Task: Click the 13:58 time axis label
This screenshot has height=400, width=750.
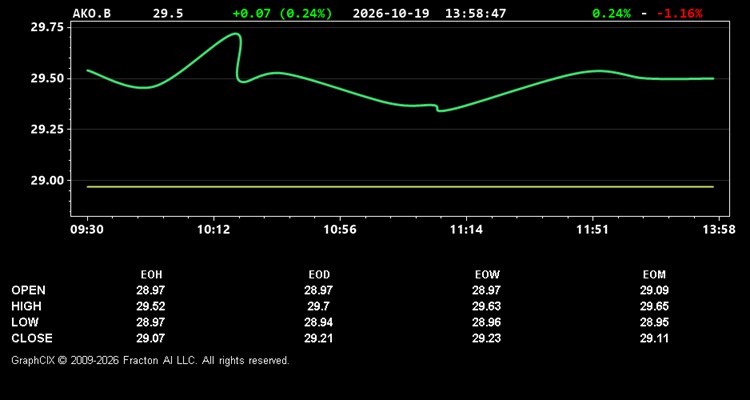Action: coord(719,230)
